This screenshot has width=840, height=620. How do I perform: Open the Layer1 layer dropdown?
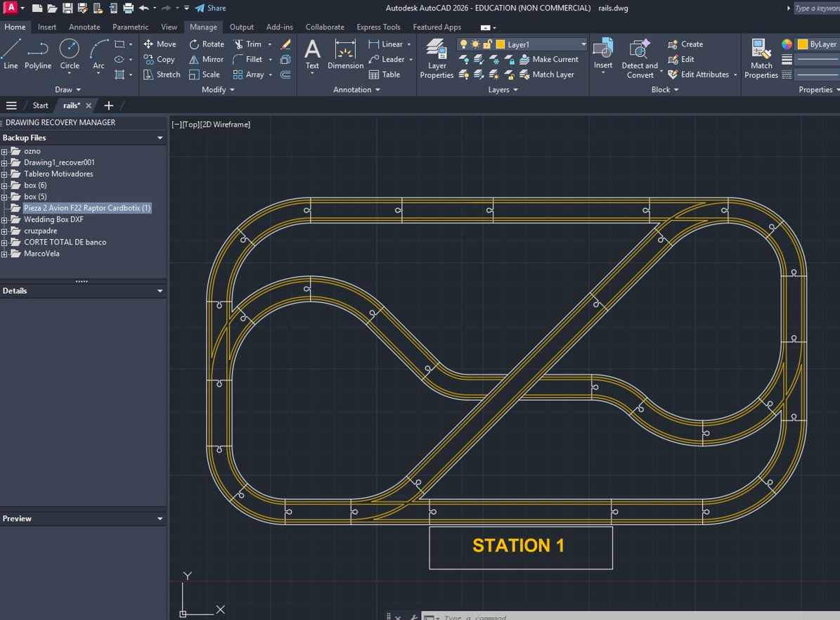pos(583,44)
